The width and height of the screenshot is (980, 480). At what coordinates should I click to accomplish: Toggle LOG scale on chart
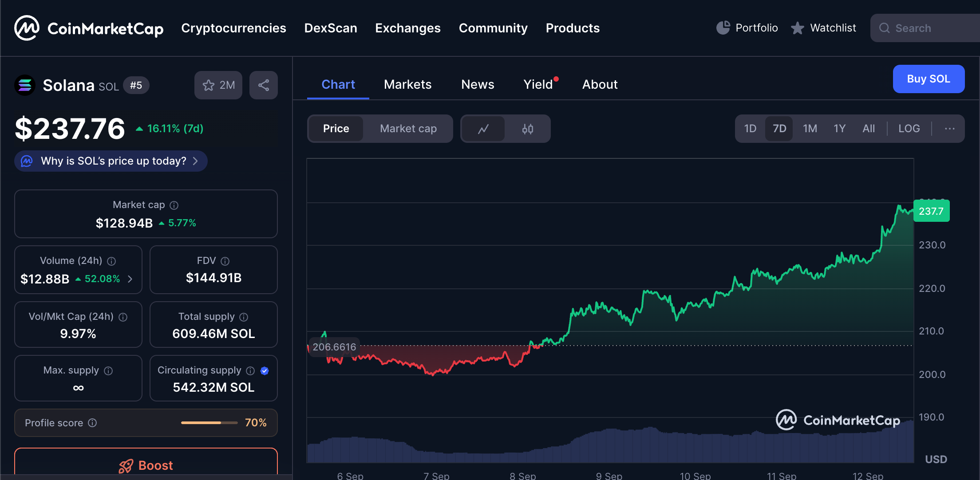tap(909, 129)
